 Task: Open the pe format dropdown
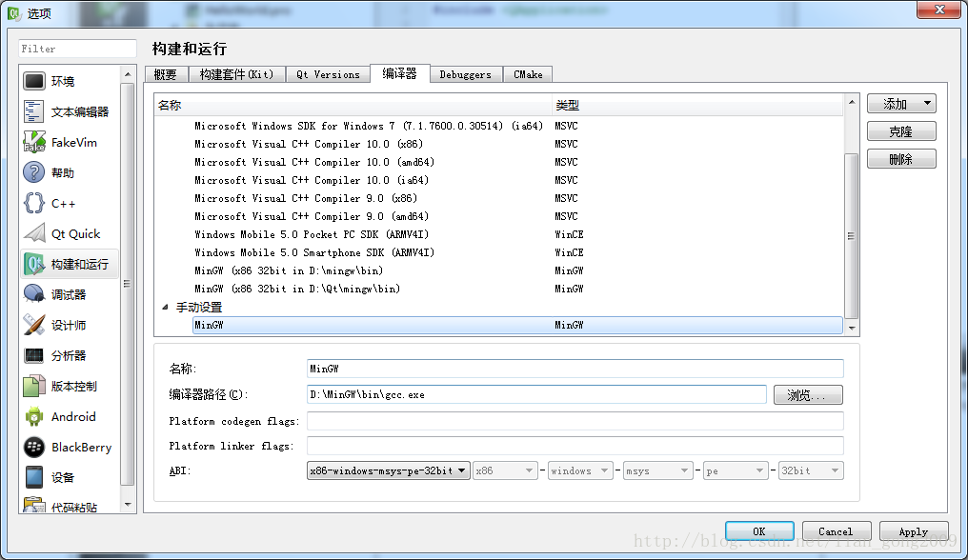point(736,470)
